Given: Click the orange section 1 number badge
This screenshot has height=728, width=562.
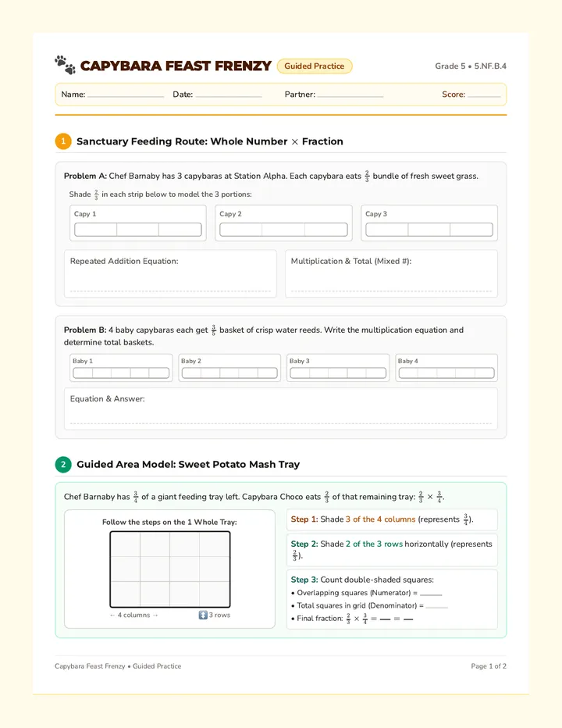Looking at the screenshot, I should 63,141.
